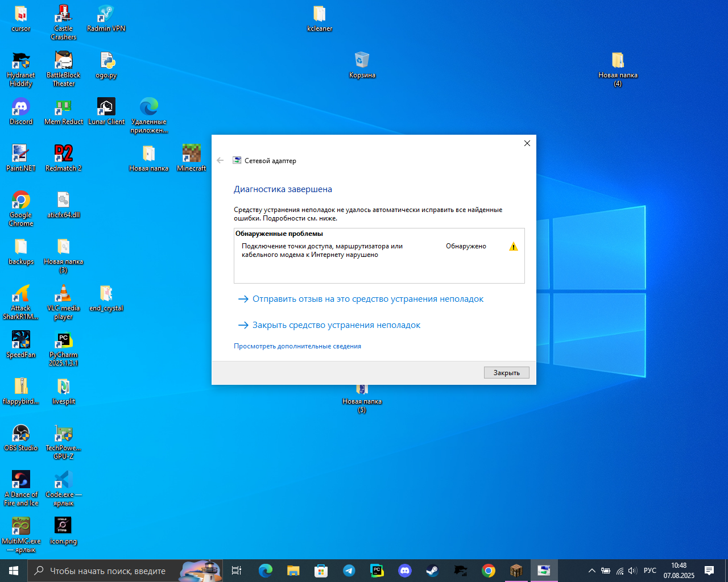Open Chrome from the taskbar
728x582 pixels.
pos(488,571)
